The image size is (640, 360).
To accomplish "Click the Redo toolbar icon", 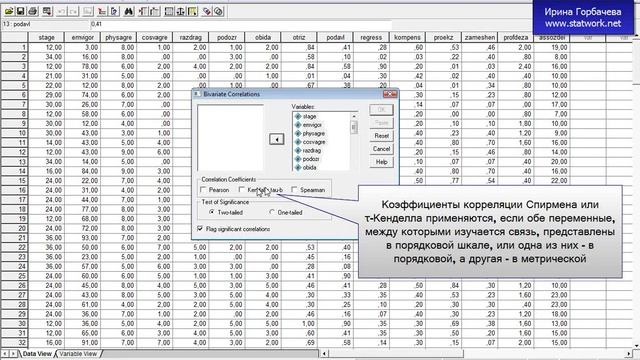I will click(x=73, y=11).
